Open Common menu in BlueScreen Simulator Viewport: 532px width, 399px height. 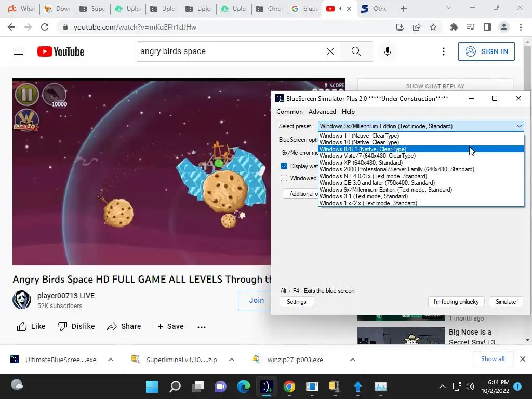click(289, 112)
